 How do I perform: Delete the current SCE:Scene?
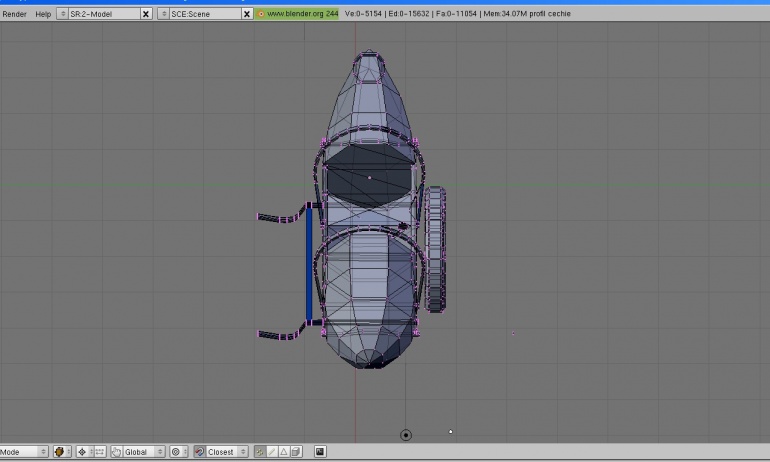[x=247, y=14]
